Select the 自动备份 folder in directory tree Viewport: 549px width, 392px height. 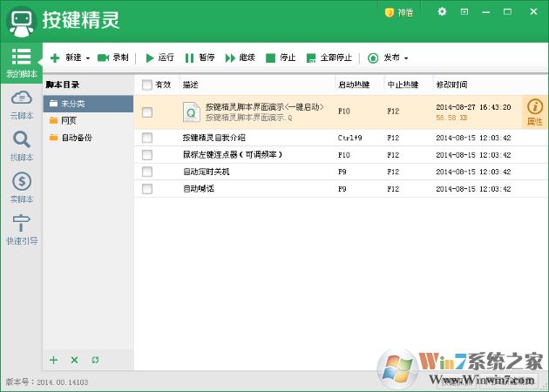75,138
